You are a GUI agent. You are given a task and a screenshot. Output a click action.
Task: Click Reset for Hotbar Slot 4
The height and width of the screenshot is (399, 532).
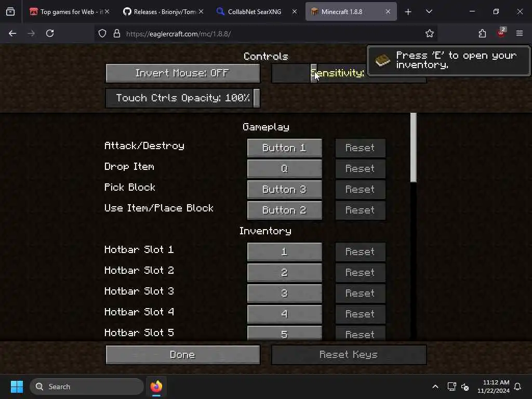coord(361,314)
